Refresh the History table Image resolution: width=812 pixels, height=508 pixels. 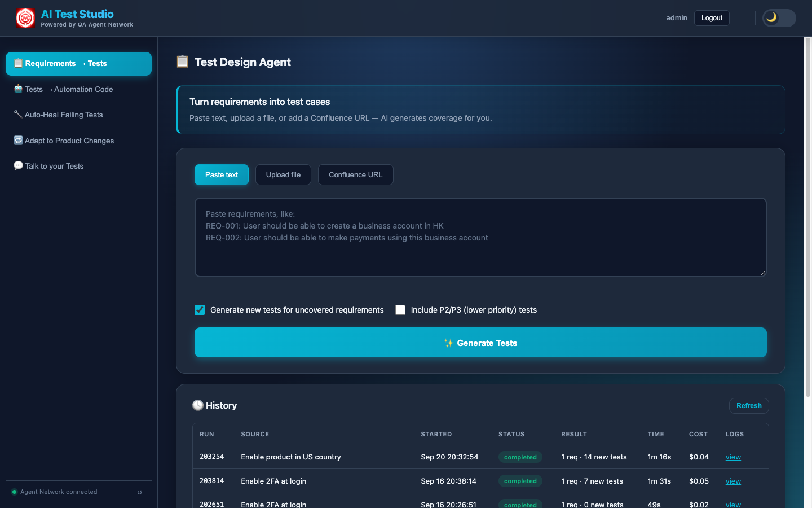click(749, 406)
